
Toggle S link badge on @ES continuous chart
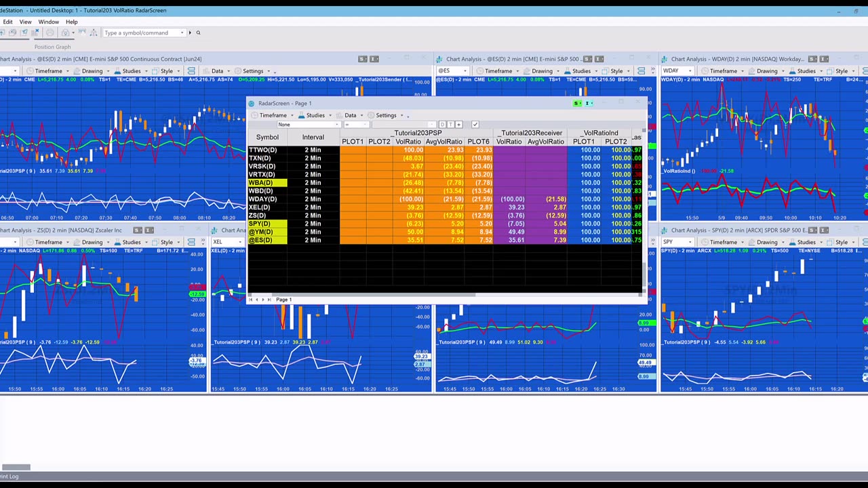(x=363, y=59)
